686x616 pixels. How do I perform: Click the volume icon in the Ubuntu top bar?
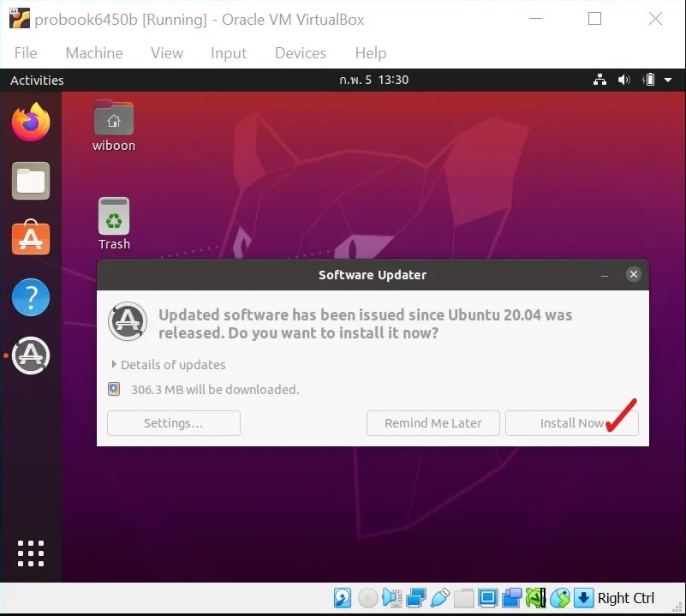click(x=623, y=80)
